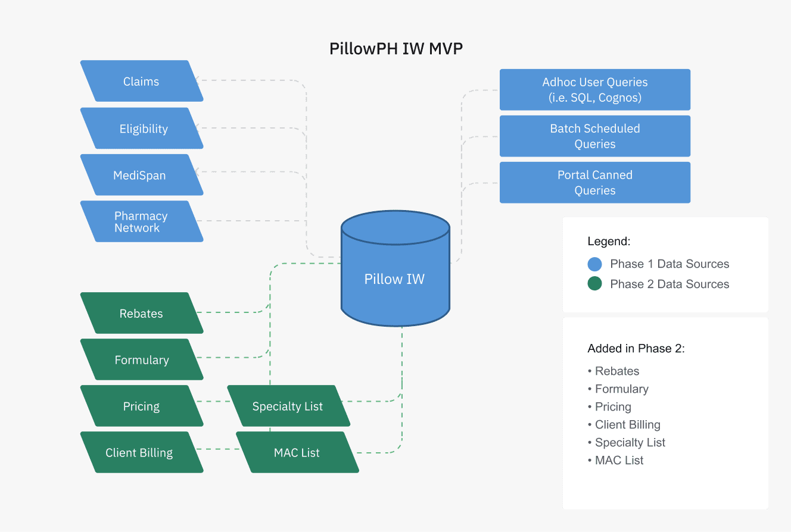Image resolution: width=791 pixels, height=532 pixels.
Task: Select the Adhoc User Queries box
Action: [x=595, y=90]
